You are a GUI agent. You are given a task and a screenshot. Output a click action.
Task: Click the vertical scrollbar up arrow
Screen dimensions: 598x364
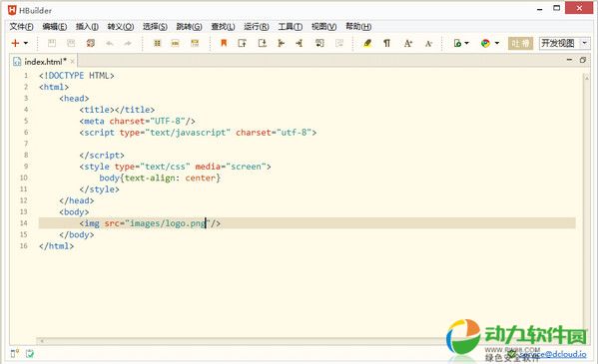tap(586, 78)
